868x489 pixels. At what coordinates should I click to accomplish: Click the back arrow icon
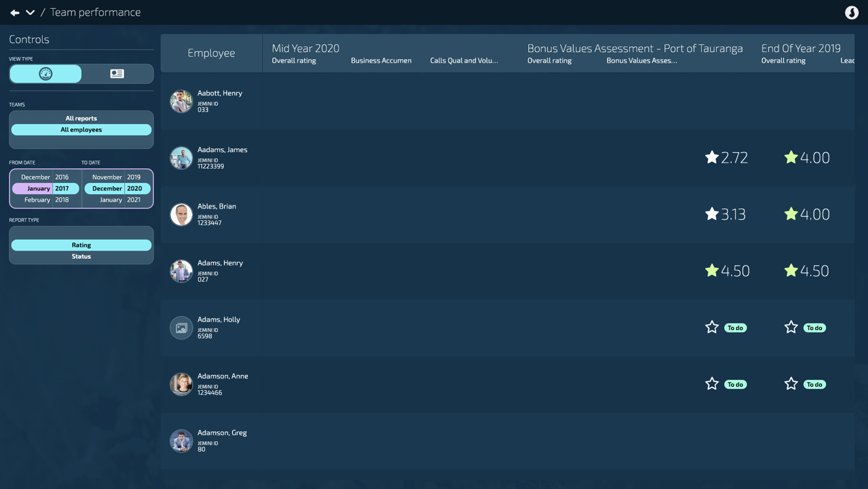tap(15, 12)
